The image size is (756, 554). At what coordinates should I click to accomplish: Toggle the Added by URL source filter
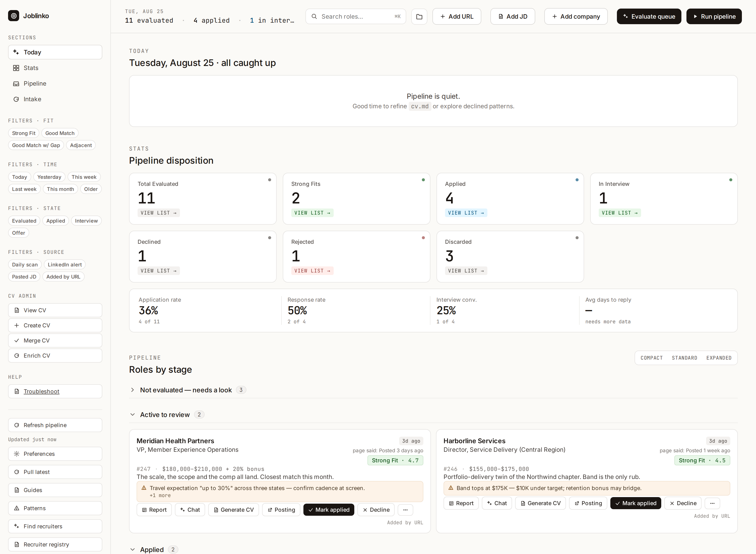[64, 277]
